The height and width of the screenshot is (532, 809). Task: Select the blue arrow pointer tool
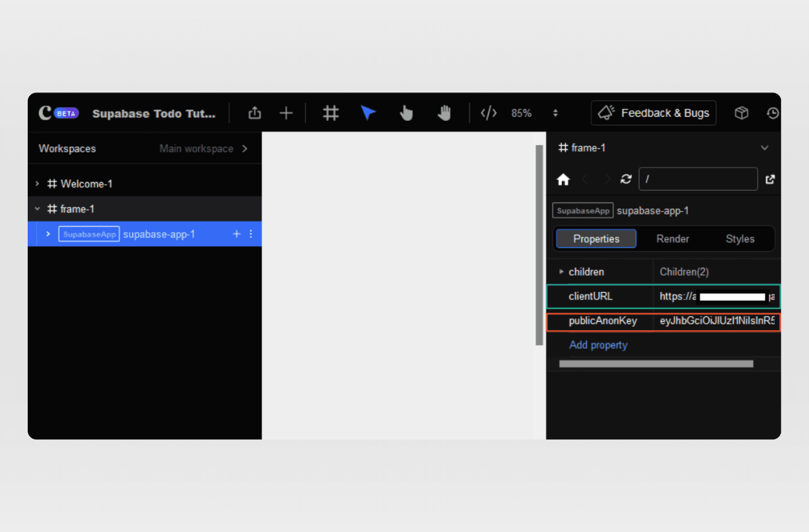(x=368, y=113)
